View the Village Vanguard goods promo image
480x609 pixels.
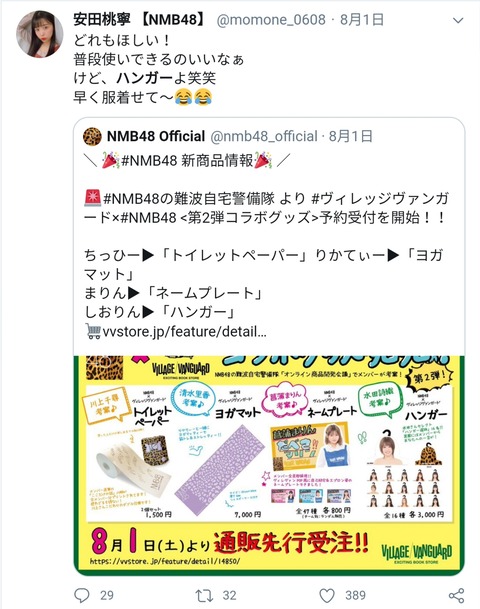tap(269, 465)
